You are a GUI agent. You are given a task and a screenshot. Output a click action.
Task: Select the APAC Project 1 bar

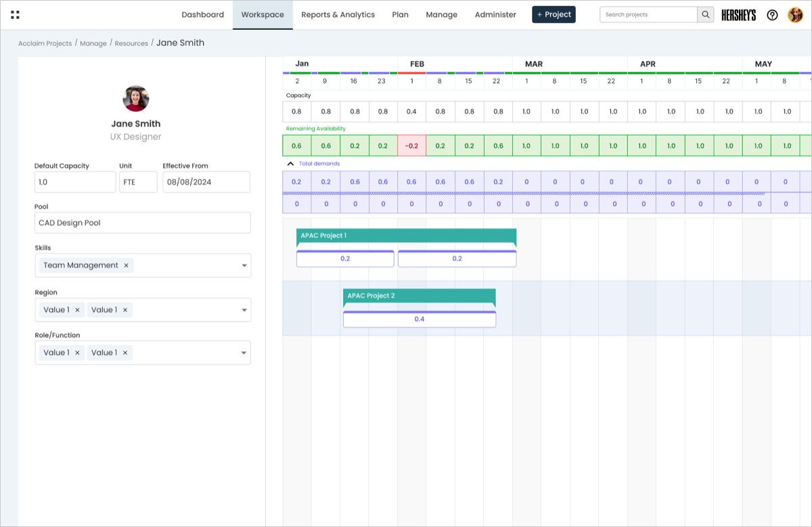[406, 236]
